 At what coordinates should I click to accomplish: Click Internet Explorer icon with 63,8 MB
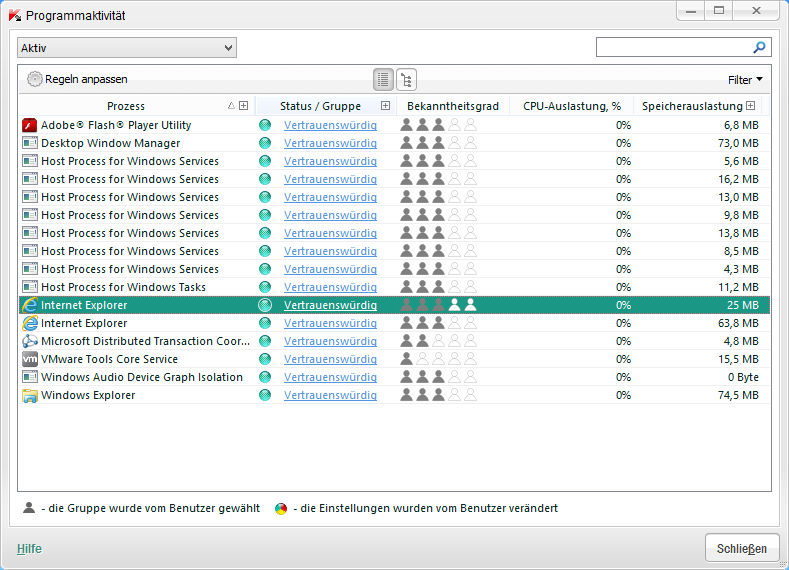pos(30,323)
